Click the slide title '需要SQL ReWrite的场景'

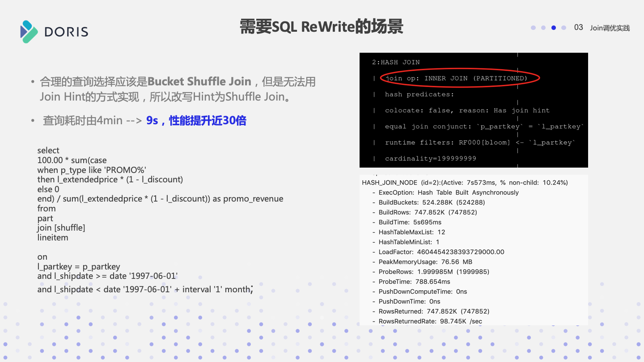[x=322, y=27]
